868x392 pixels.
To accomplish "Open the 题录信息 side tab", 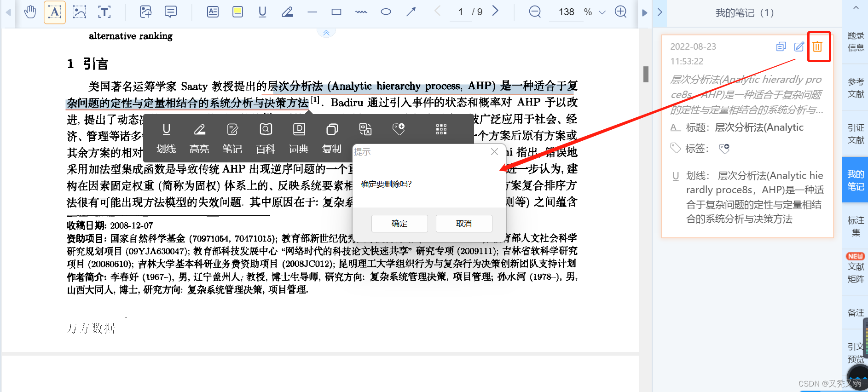I will coord(856,41).
